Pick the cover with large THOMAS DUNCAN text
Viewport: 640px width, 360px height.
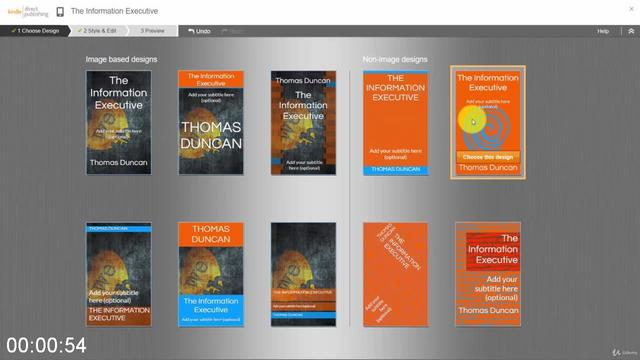pyautogui.click(x=211, y=122)
